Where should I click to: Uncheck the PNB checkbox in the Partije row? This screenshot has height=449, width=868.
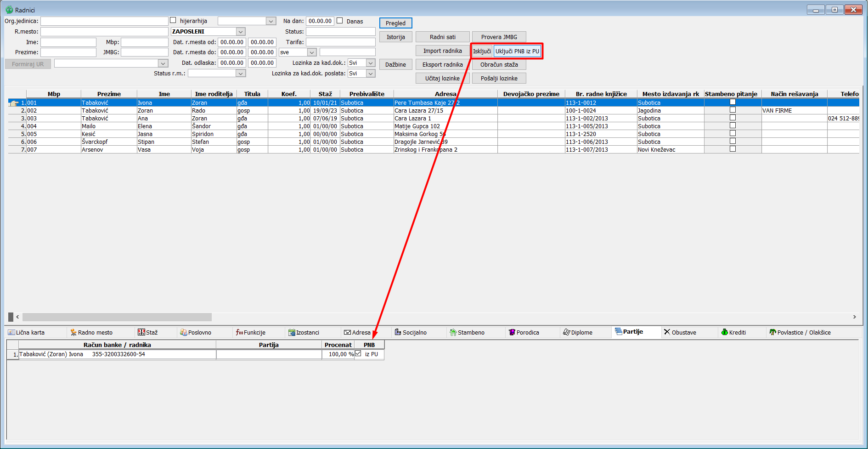coord(358,353)
